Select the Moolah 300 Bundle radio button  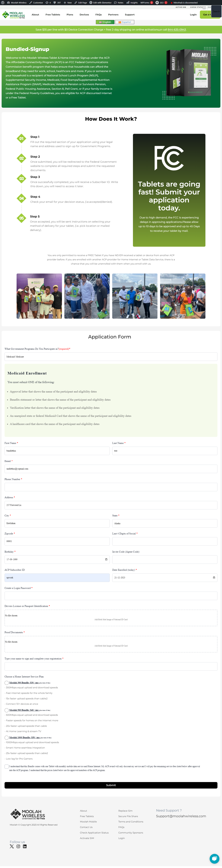7,683
